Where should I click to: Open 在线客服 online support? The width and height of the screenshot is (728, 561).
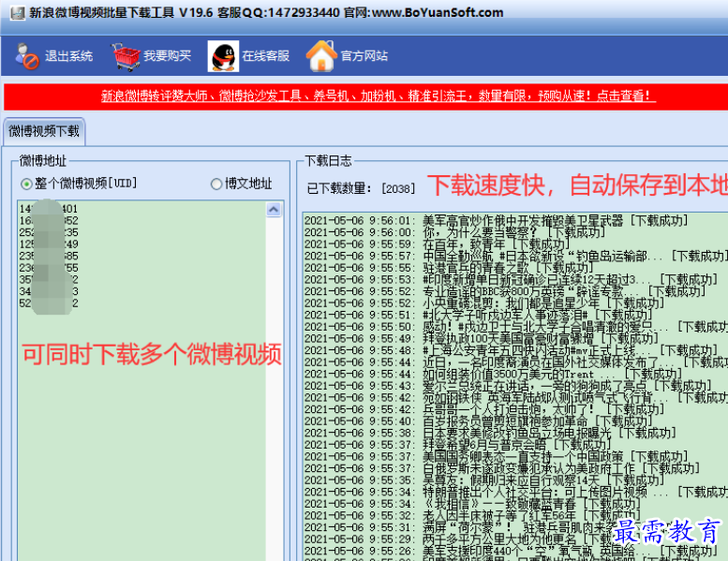pyautogui.click(x=265, y=56)
